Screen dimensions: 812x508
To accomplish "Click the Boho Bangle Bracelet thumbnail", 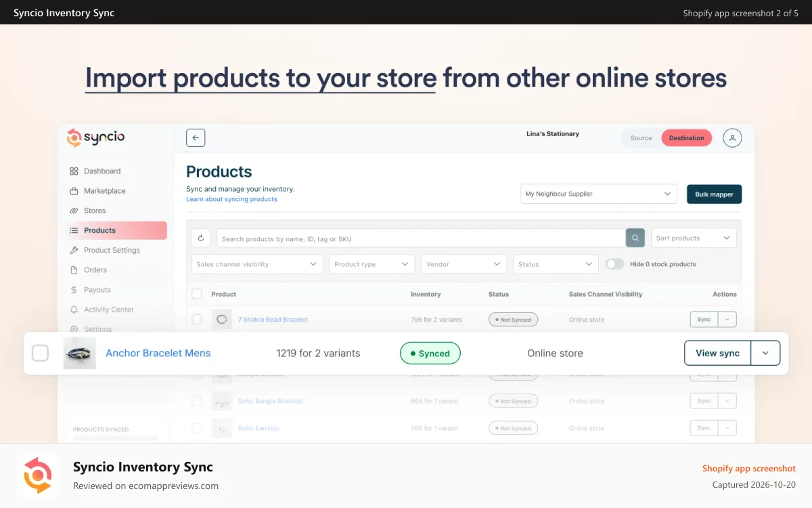I will pyautogui.click(x=221, y=401).
